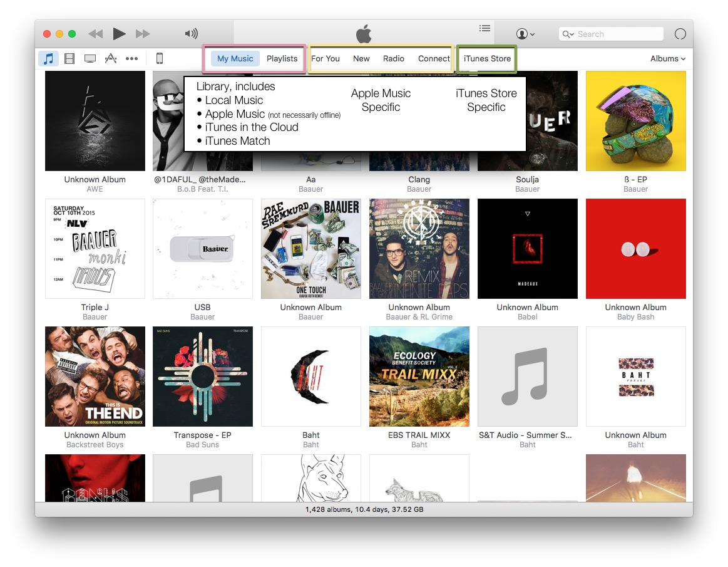This screenshot has width=728, height=567.
Task: Open the Radio tab
Action: [x=393, y=58]
